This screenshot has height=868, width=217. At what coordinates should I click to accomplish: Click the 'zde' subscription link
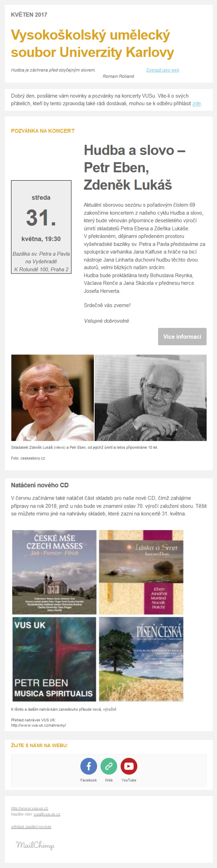[196, 104]
